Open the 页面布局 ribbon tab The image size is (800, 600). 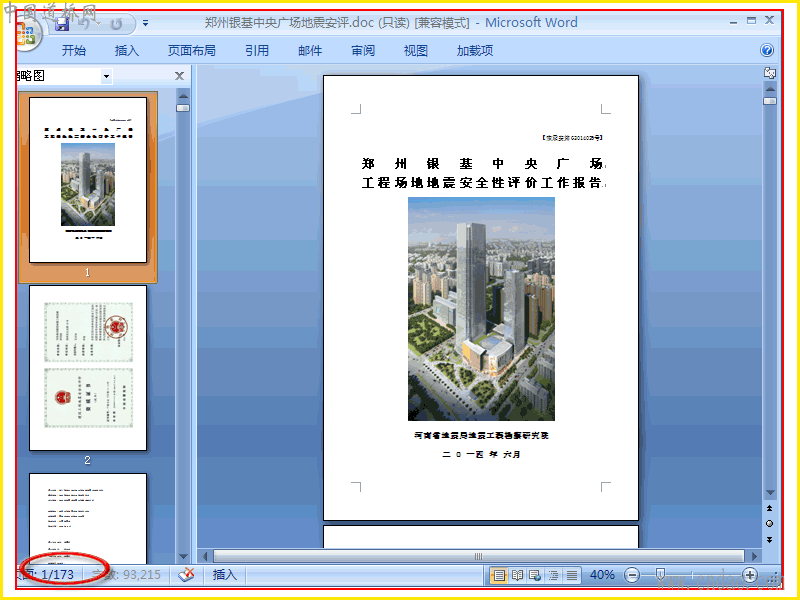(x=192, y=51)
